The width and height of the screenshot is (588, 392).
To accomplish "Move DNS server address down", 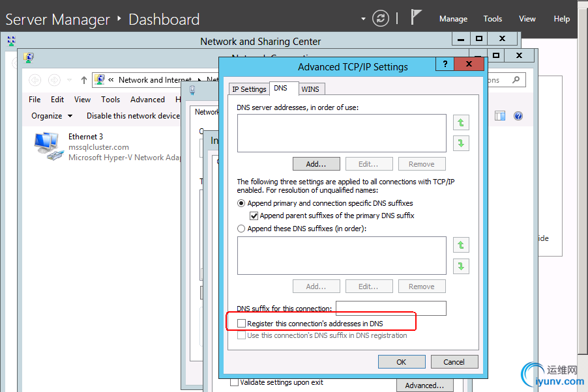I will 461,143.
